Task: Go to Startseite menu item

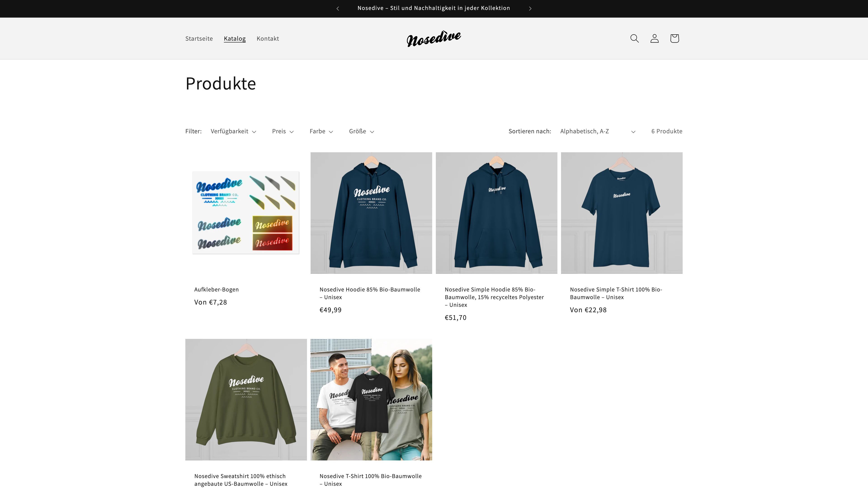Action: pyautogui.click(x=199, y=39)
